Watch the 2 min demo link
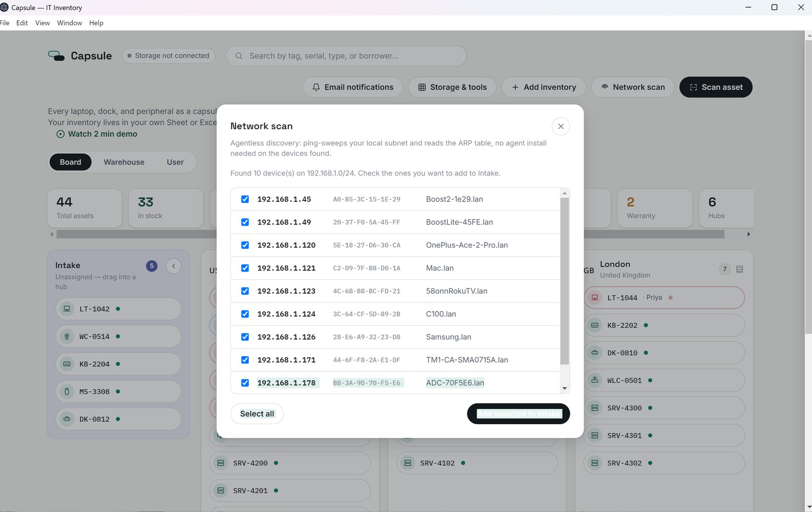Image resolution: width=812 pixels, height=512 pixels. point(96,134)
